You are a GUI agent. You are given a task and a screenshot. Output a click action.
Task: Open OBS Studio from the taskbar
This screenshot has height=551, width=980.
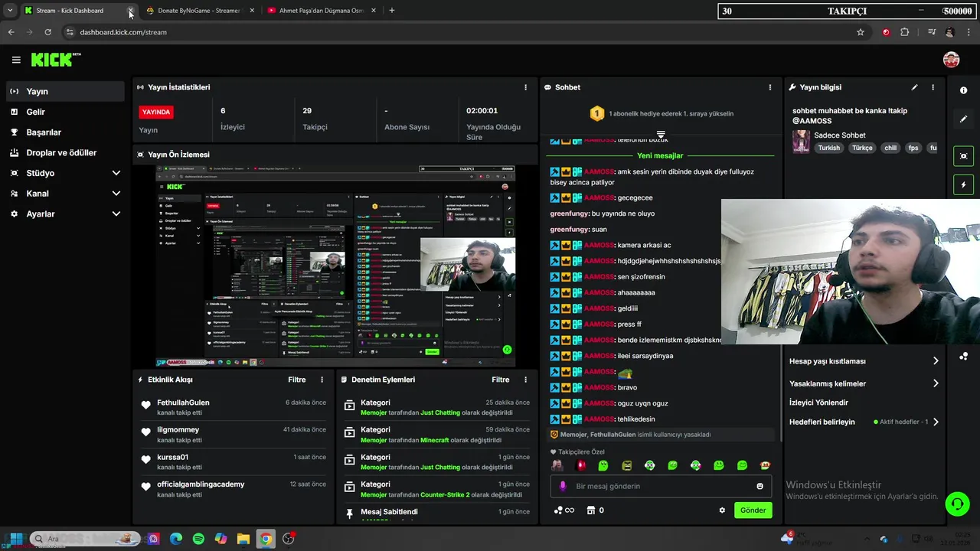pyautogui.click(x=288, y=539)
